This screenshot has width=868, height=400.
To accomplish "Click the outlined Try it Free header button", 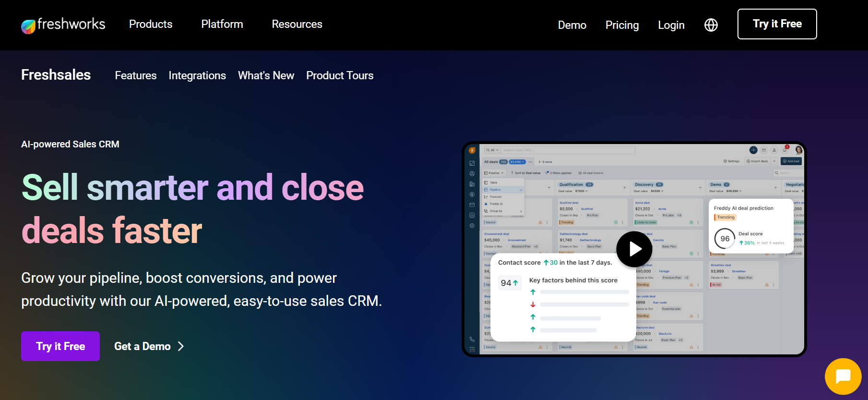I will click(777, 24).
